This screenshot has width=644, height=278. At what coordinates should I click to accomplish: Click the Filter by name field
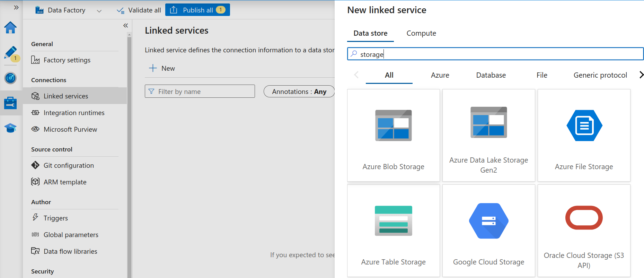coord(200,91)
